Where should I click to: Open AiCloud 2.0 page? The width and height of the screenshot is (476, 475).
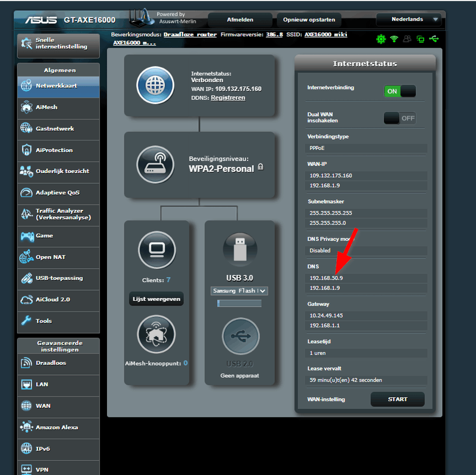pos(58,300)
